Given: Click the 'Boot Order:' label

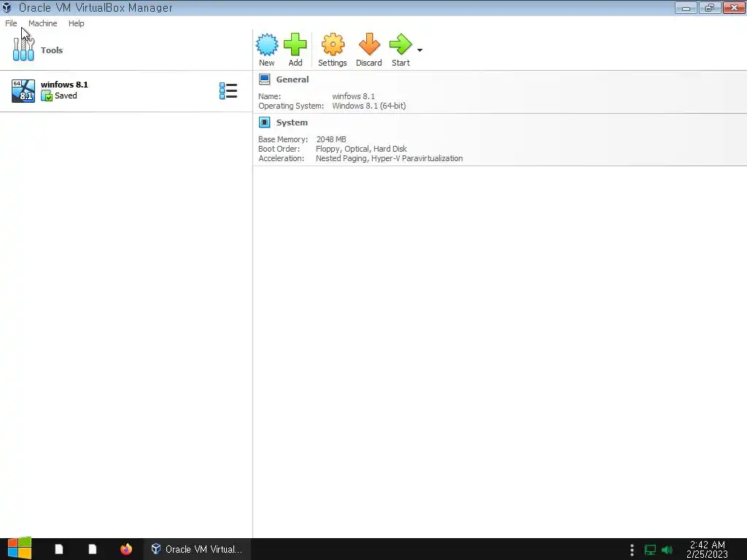Looking at the screenshot, I should click(x=279, y=149).
